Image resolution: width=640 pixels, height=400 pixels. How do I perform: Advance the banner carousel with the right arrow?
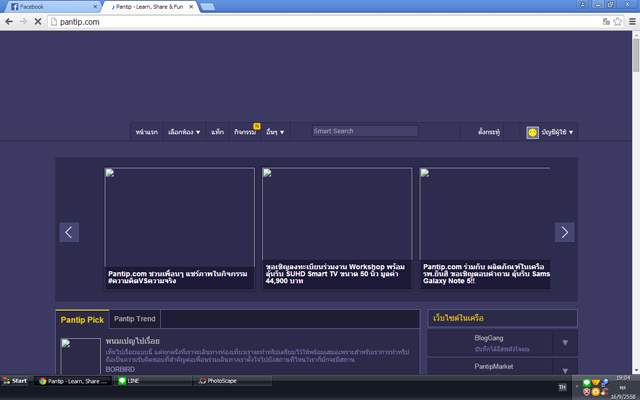(564, 232)
